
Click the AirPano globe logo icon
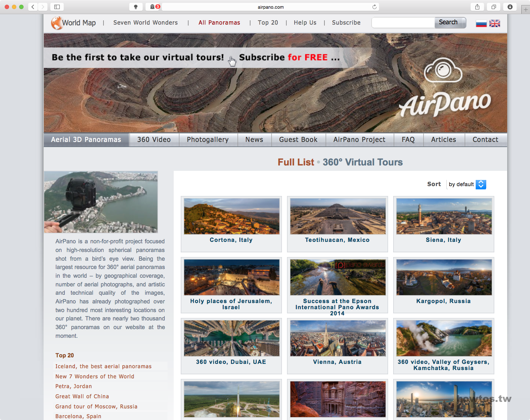coord(56,23)
